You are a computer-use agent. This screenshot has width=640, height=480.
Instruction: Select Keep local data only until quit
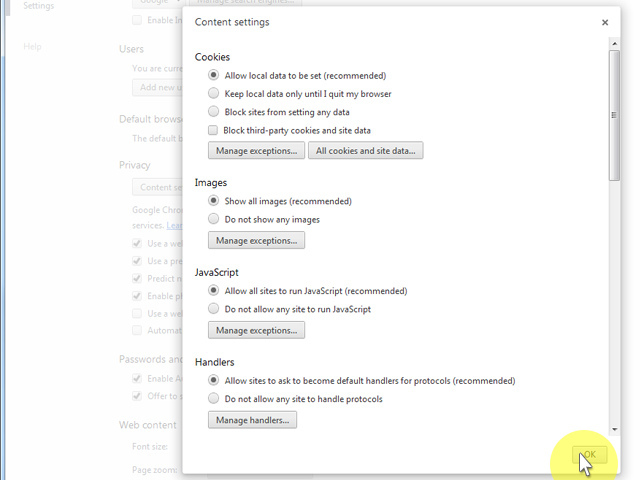[x=214, y=94]
